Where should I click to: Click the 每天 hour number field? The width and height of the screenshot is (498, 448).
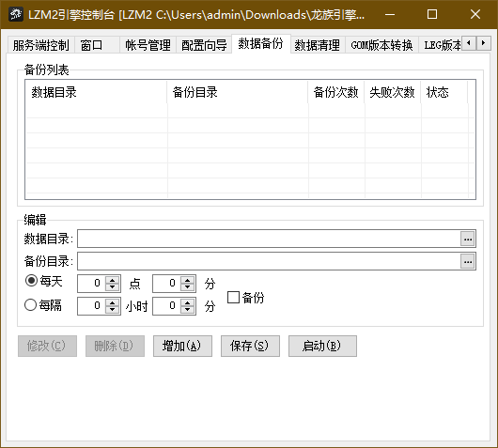pyautogui.click(x=92, y=284)
